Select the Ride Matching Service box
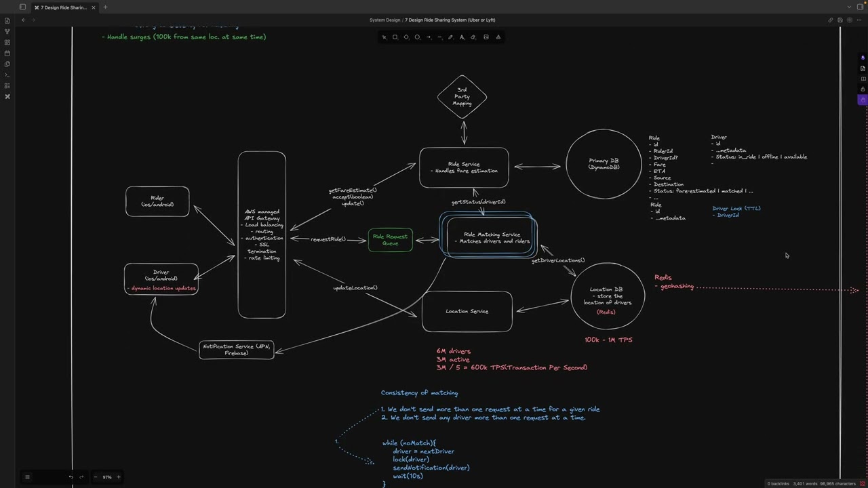Viewport: 868px width, 488px height. pyautogui.click(x=488, y=236)
